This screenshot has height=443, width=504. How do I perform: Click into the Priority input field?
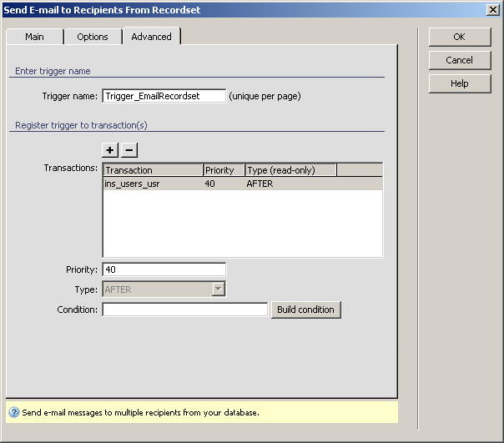164,269
